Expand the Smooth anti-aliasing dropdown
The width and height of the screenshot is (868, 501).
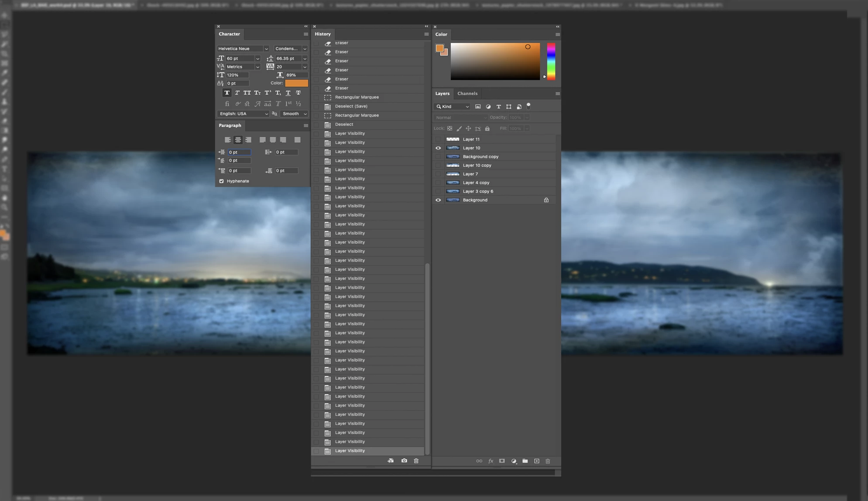294,114
